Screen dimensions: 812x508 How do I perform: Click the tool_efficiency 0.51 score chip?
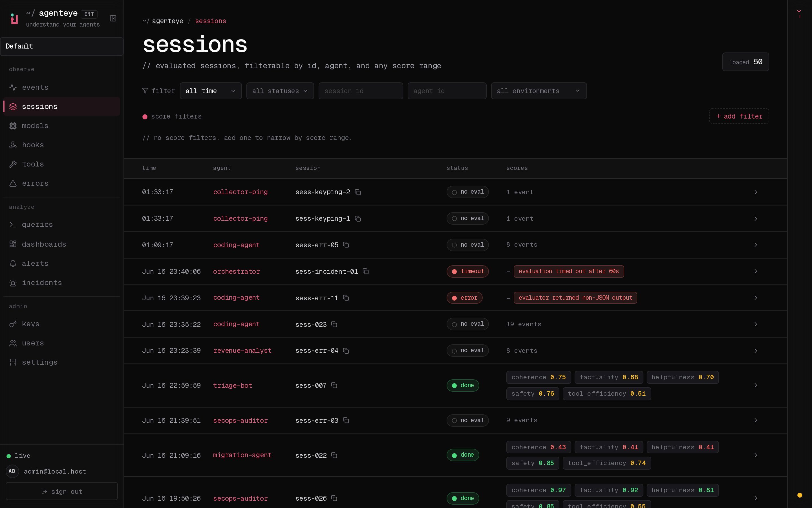pos(607,393)
